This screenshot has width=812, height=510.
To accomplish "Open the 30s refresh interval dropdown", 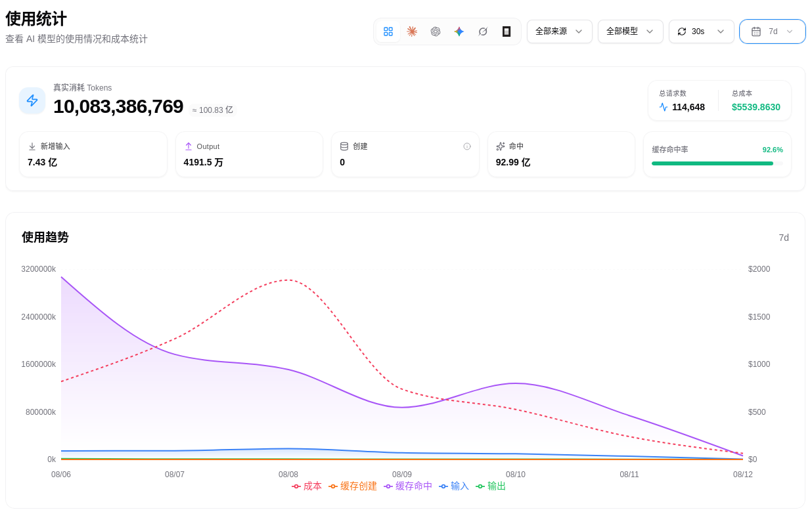I will point(702,32).
